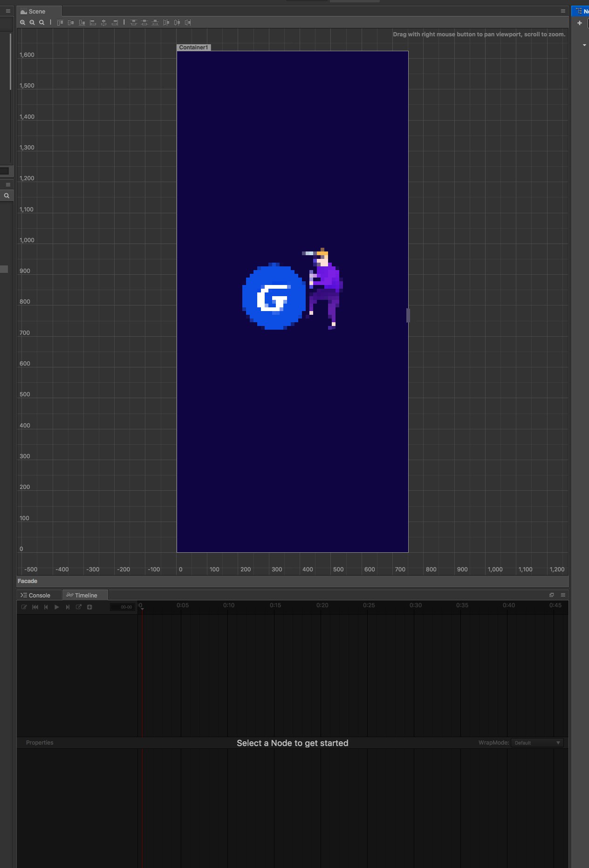The height and width of the screenshot is (868, 589).
Task: Select the Timeline tab
Action: point(85,595)
